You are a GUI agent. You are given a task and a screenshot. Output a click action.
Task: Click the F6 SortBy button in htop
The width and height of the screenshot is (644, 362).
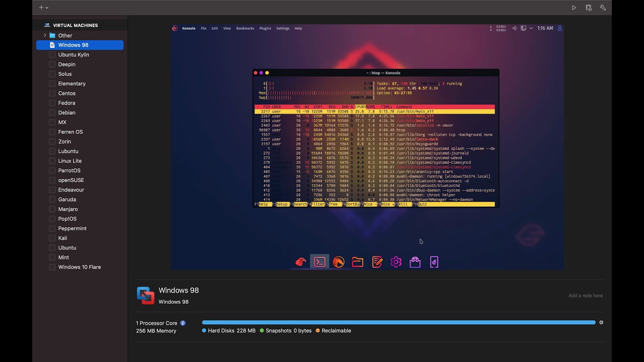(351, 205)
